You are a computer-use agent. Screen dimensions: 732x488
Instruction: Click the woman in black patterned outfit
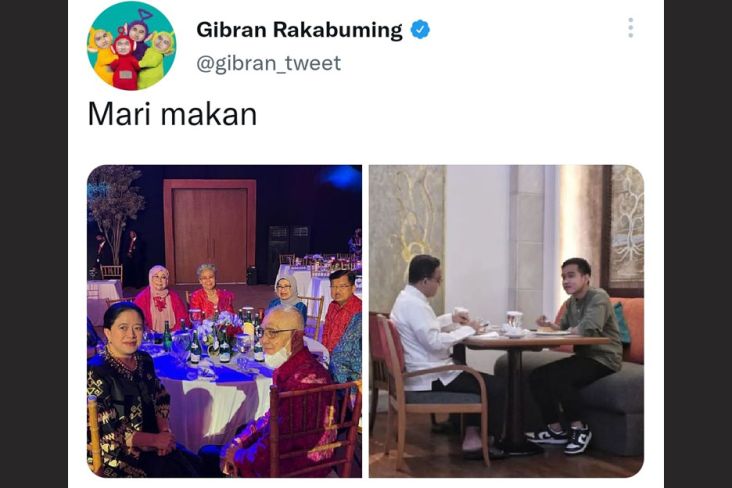128,388
